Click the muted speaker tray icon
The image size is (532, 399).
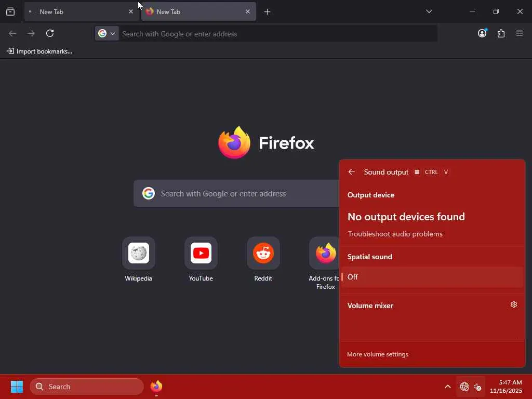[x=477, y=387]
